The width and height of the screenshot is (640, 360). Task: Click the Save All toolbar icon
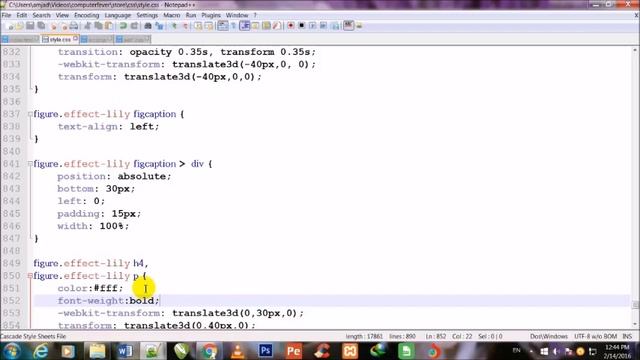[x=41, y=26]
